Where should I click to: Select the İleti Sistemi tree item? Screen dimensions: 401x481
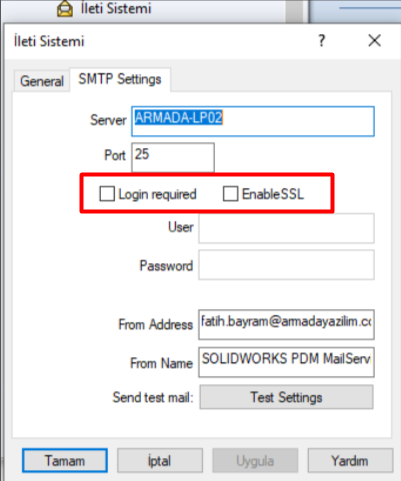coord(116,9)
